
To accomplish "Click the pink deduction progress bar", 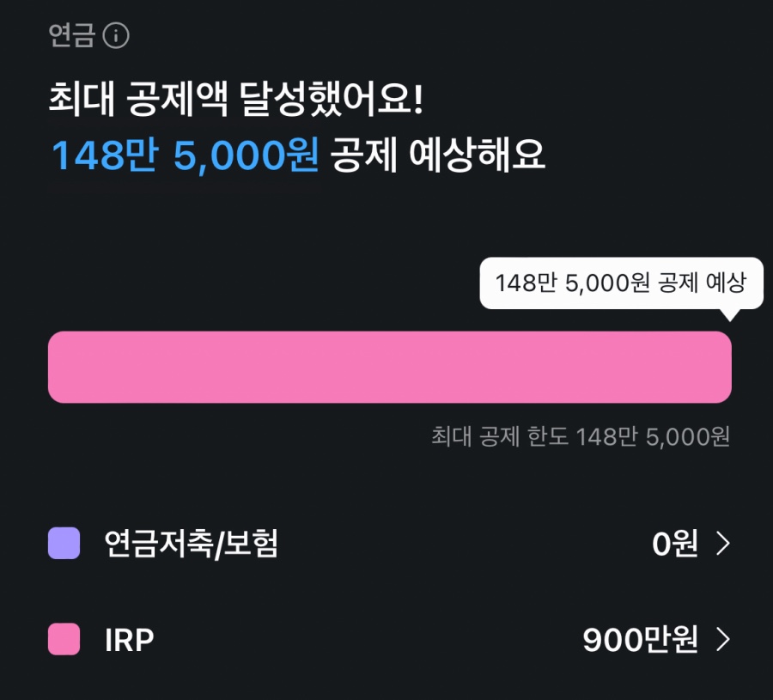I will pyautogui.click(x=389, y=367).
